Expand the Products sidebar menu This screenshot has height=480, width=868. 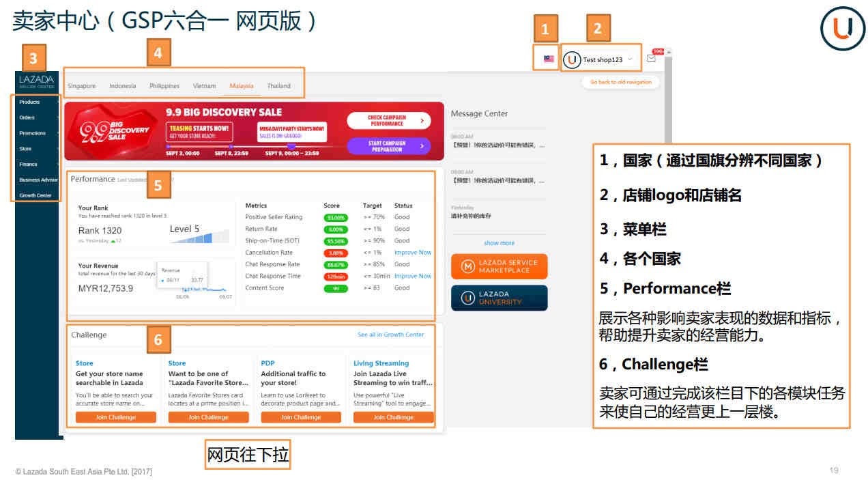point(30,102)
